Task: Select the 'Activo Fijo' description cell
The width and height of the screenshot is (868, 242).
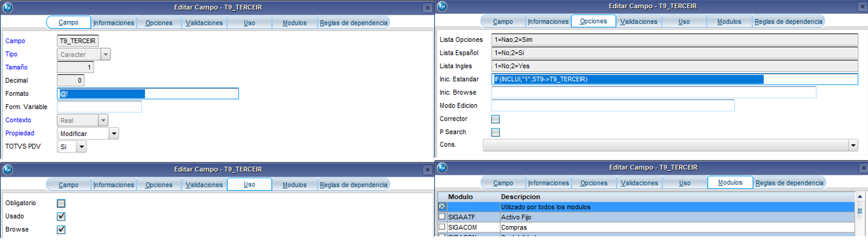Action: [677, 217]
